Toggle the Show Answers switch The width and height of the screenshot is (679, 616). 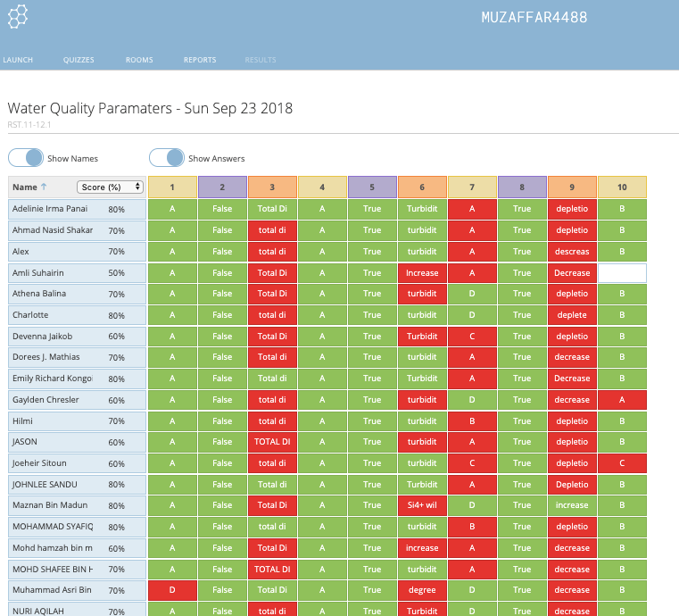pos(167,158)
